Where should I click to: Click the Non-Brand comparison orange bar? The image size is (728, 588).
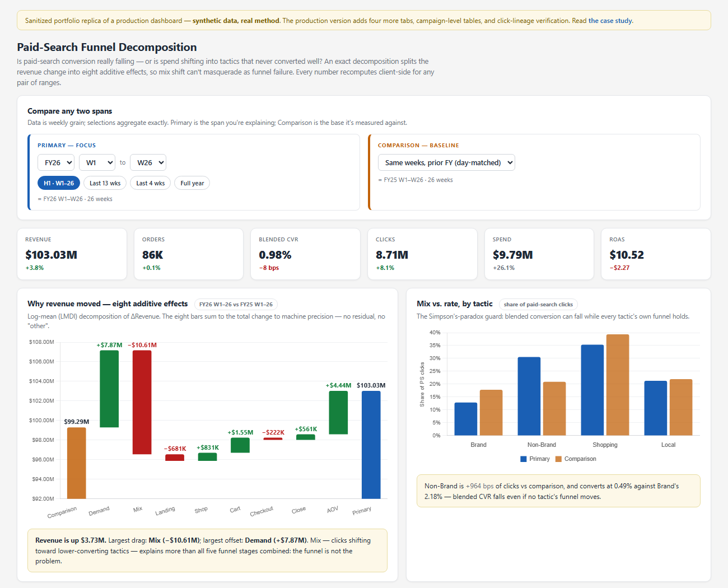pos(554,409)
